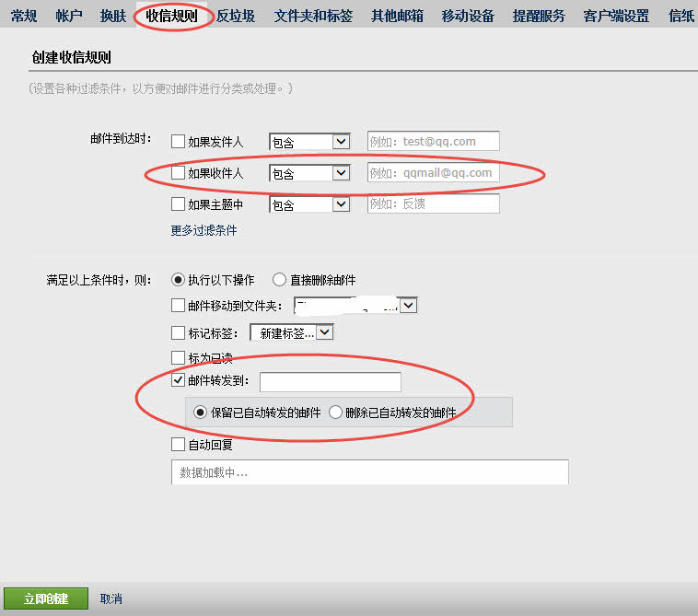Open the 文件夹和标签 tab
Viewport: 698px width, 616px height.
(313, 16)
